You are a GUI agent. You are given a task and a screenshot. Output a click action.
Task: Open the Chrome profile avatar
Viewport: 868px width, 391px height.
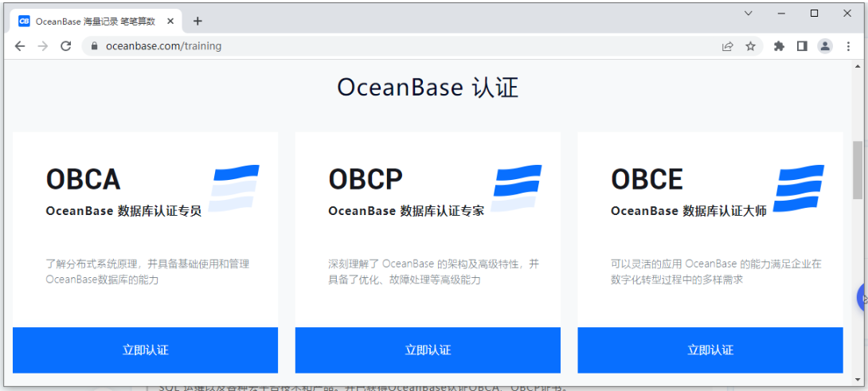pos(825,46)
